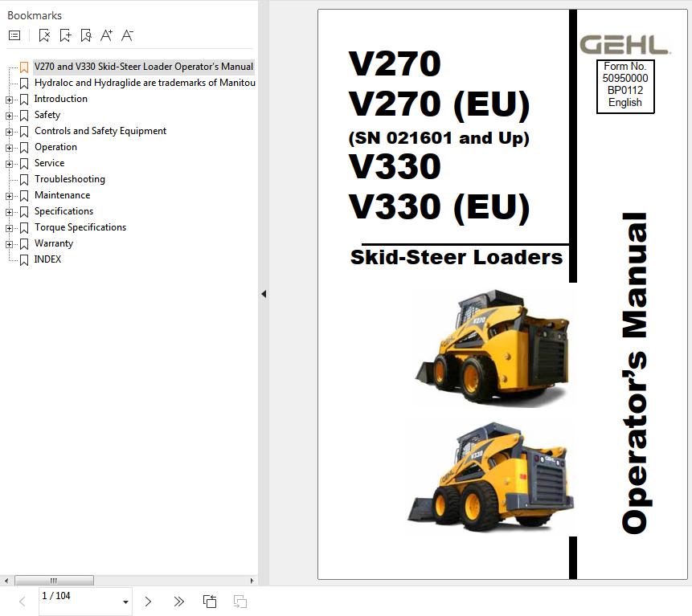Click the bookmarks horizontal scrollbar thumb
Image resolution: width=692 pixels, height=616 pixels.
pos(55,581)
